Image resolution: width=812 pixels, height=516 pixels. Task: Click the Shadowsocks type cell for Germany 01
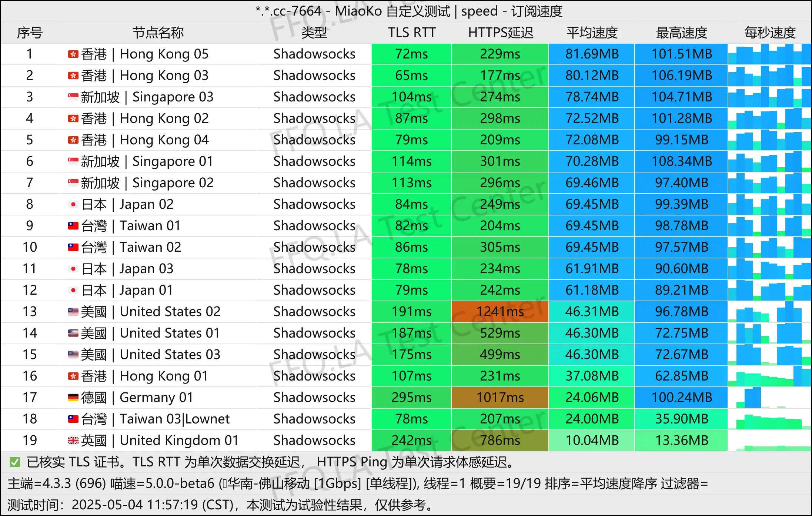click(314, 398)
